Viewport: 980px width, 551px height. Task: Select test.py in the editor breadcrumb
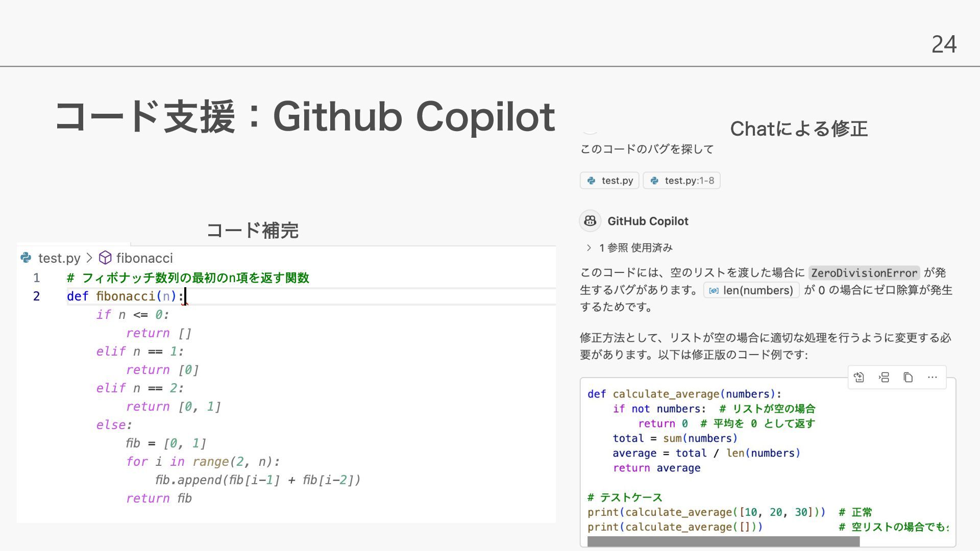[59, 258]
